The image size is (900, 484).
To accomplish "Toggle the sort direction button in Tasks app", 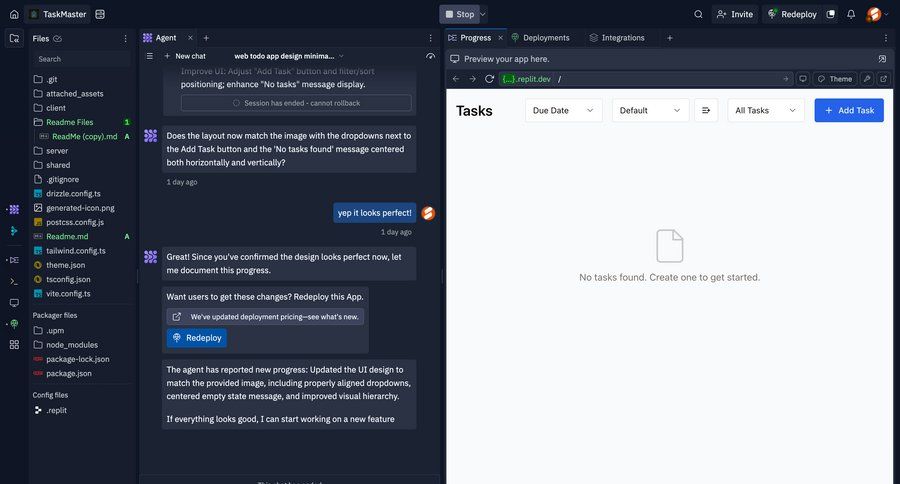I will 706,110.
